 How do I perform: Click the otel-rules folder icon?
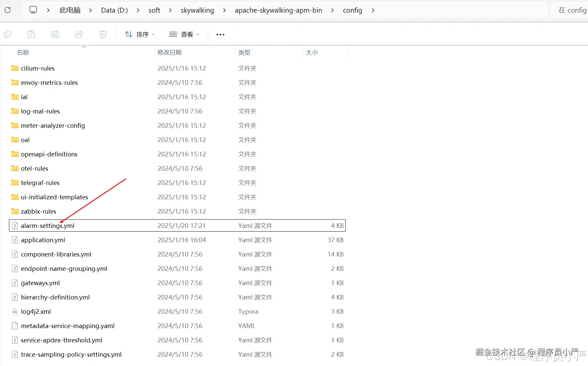(x=15, y=168)
